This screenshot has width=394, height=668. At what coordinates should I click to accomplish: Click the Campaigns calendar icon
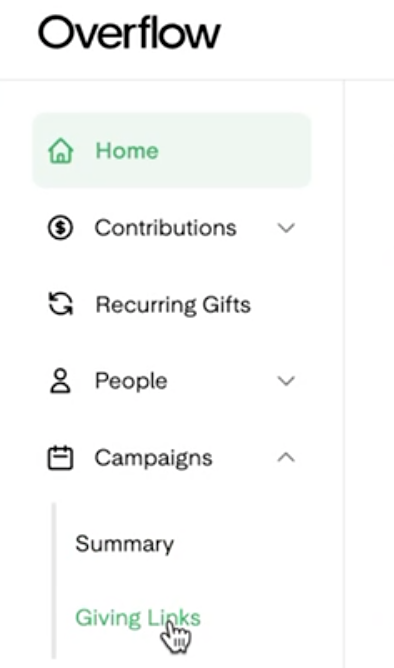[x=60, y=458]
